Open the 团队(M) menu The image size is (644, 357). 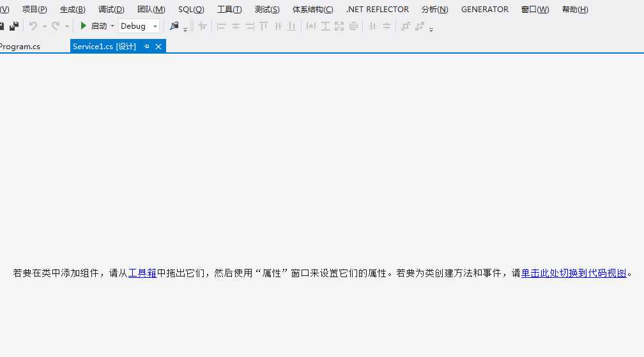tap(151, 9)
